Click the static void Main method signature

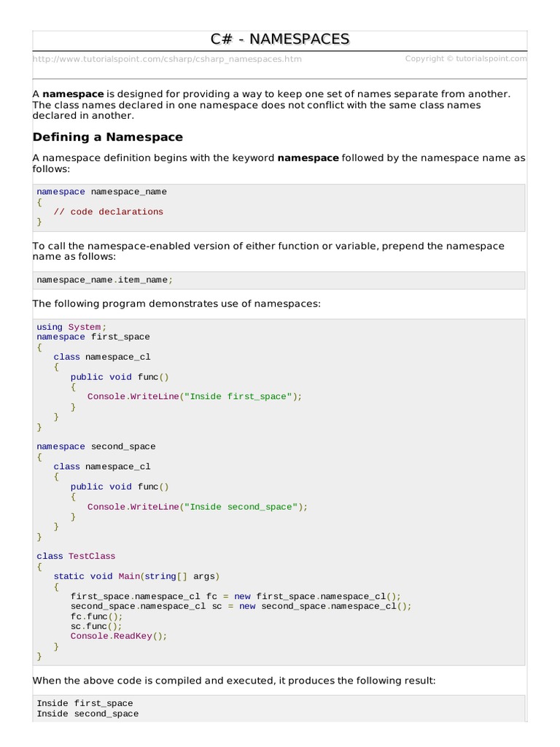[x=136, y=576]
